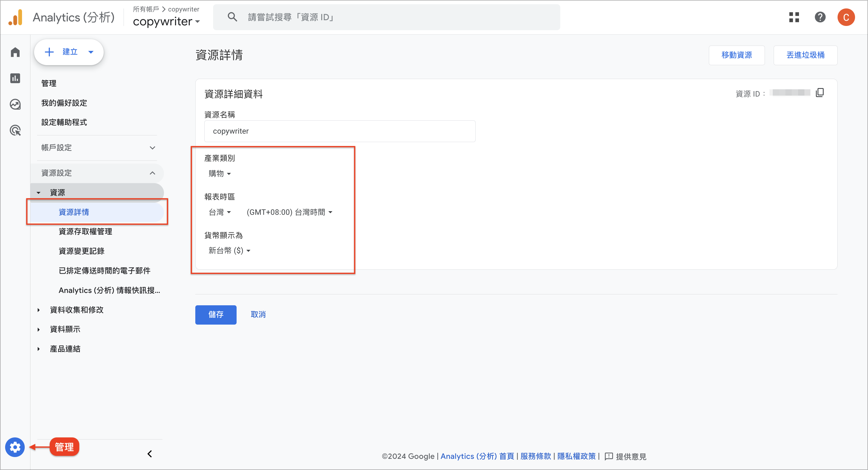Screen dimensions: 868x470
Task: Click the Google Analytics logo
Action: click(15, 17)
